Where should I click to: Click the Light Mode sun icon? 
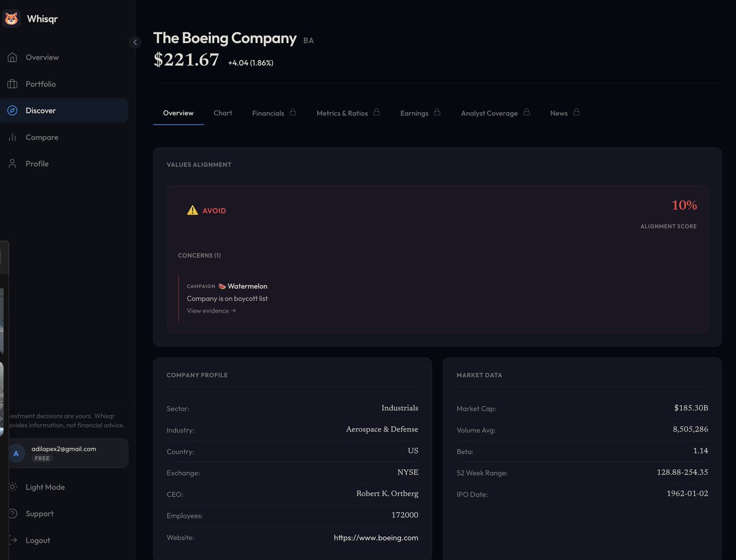pos(12,487)
